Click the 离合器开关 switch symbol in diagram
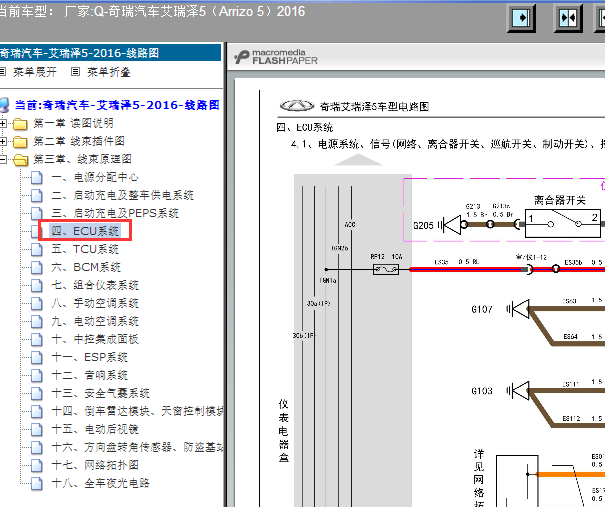Image resolution: width=605 pixels, height=507 pixels. pyautogui.click(x=563, y=223)
